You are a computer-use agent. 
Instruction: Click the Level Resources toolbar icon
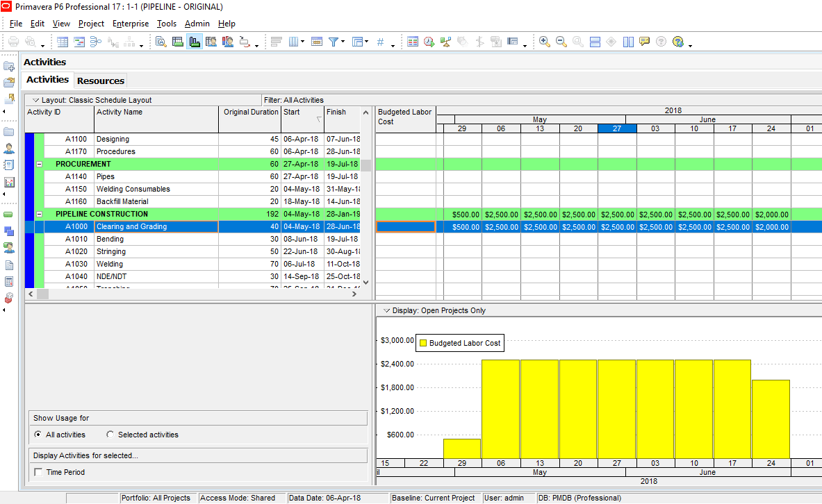pyautogui.click(x=445, y=42)
